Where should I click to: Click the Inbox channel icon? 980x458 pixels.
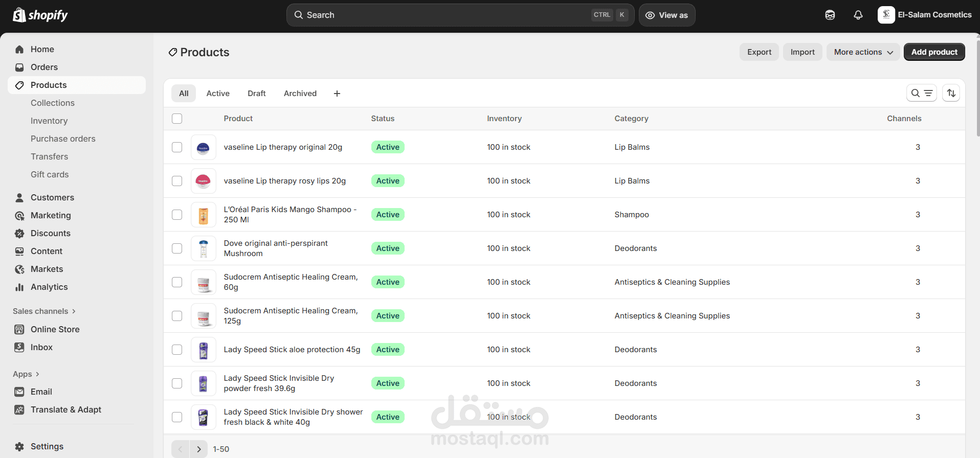coord(19,347)
